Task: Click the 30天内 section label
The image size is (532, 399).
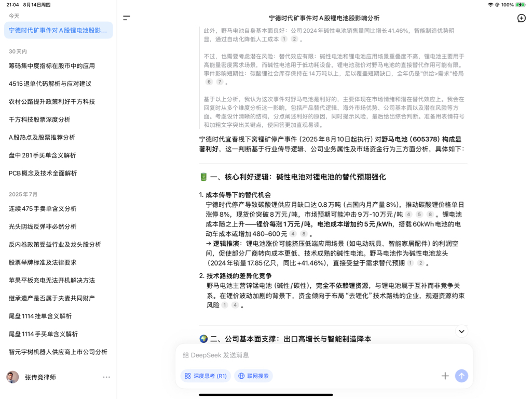Action: point(18,51)
